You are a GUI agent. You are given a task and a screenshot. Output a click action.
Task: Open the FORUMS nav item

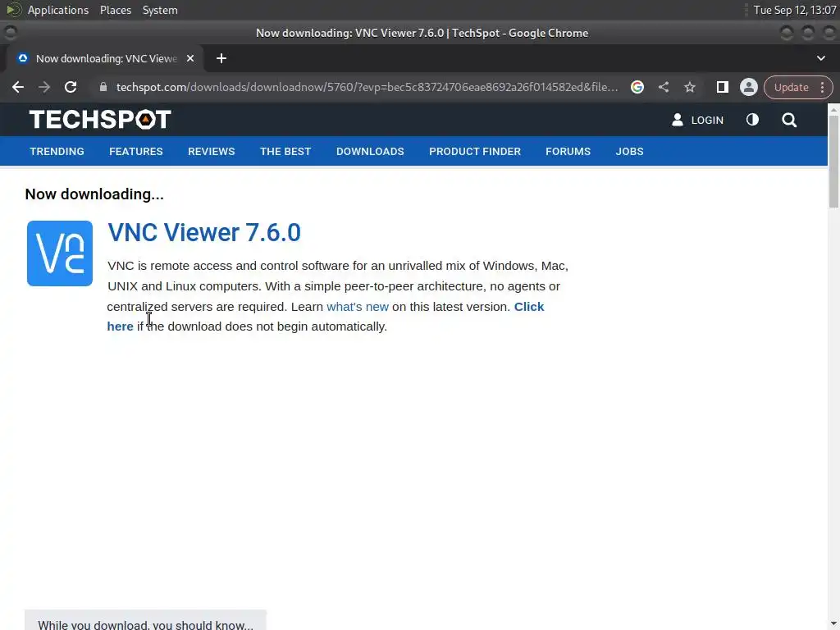[x=568, y=152]
